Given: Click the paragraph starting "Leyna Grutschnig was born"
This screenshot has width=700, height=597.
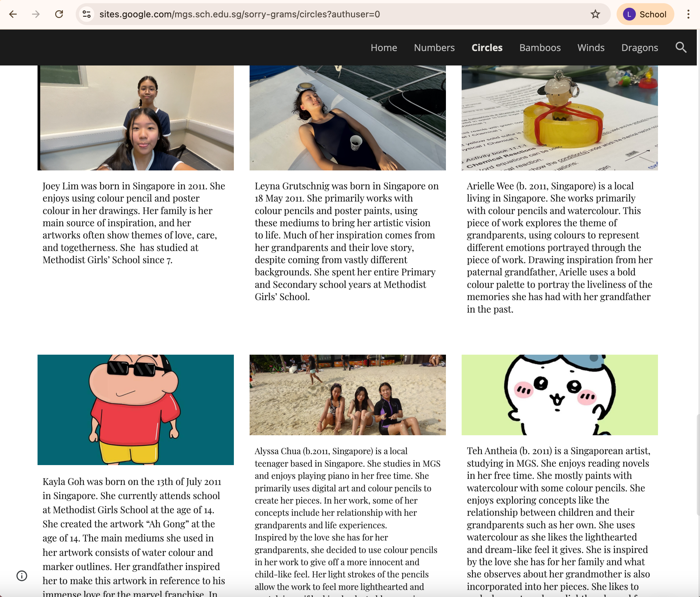Looking at the screenshot, I should 347,241.
